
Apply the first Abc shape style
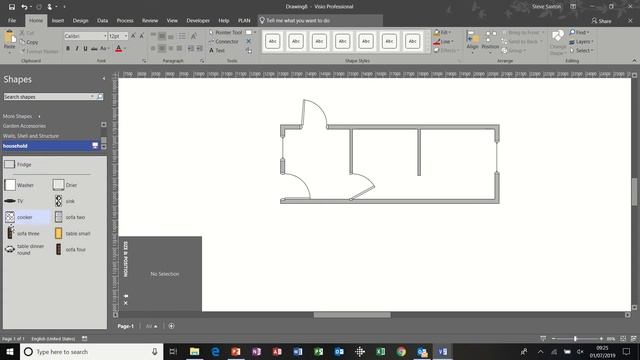(273, 41)
